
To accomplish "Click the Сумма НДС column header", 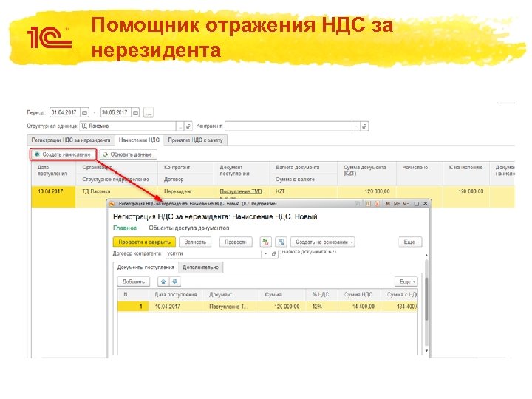I will (358, 295).
